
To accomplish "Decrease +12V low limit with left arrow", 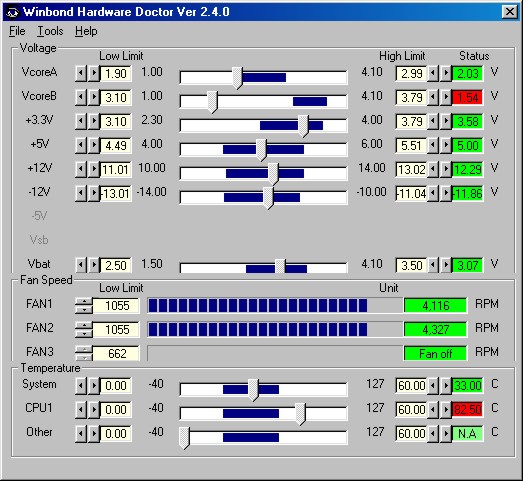I will [x=81, y=169].
